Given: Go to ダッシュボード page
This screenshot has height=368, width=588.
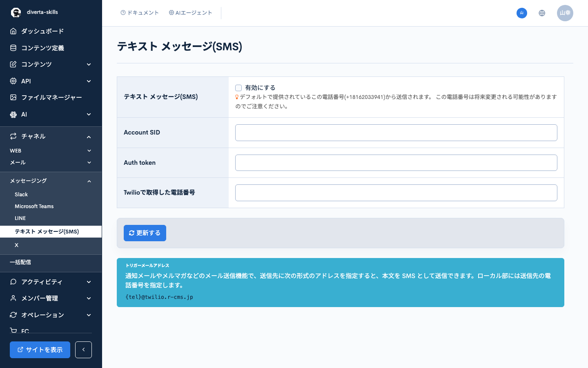Looking at the screenshot, I should point(42,31).
